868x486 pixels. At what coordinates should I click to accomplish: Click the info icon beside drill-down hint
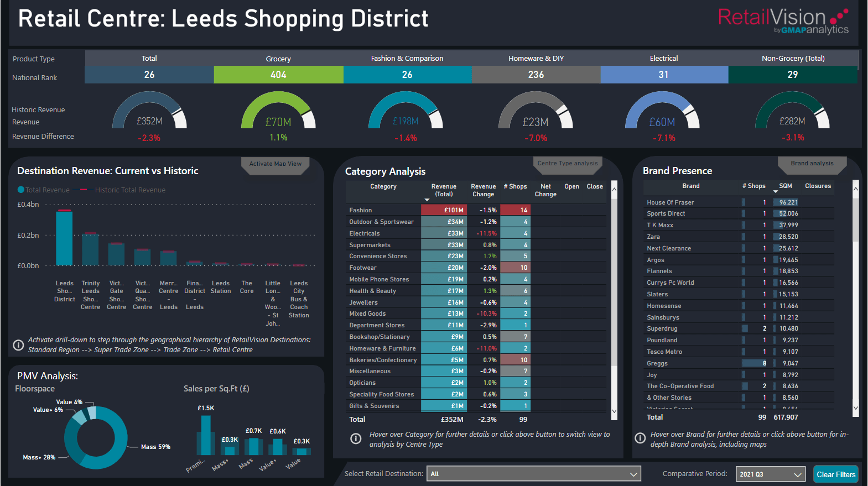[x=18, y=345]
